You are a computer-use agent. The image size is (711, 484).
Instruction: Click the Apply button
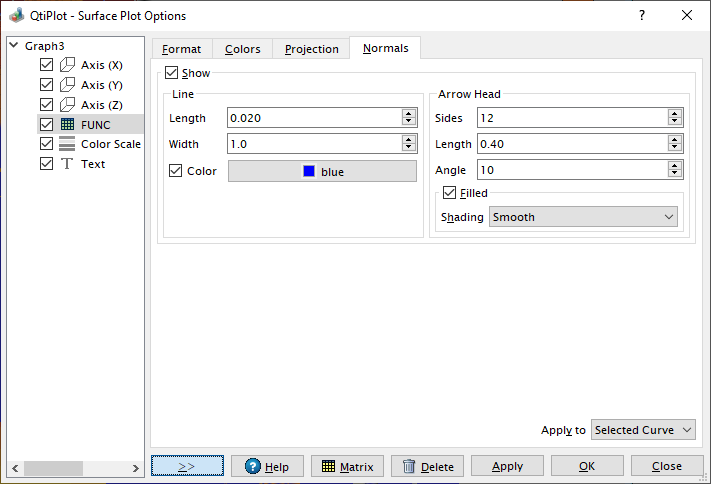[x=507, y=466]
